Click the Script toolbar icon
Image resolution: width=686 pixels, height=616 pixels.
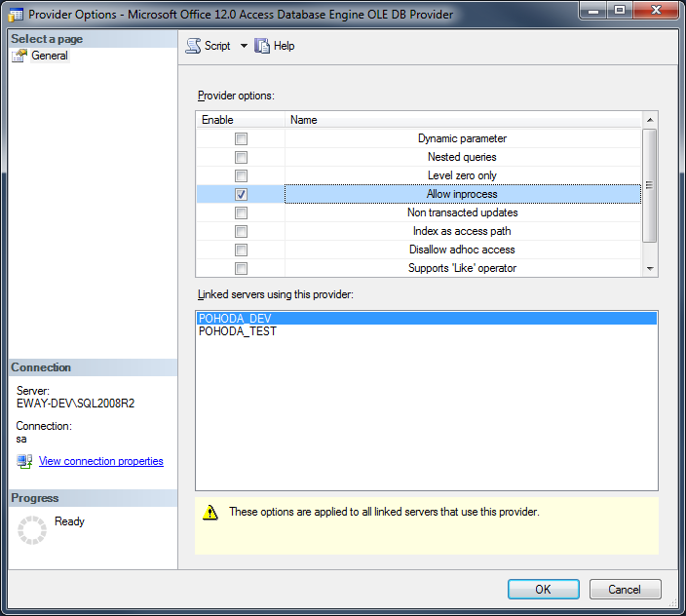click(x=193, y=46)
